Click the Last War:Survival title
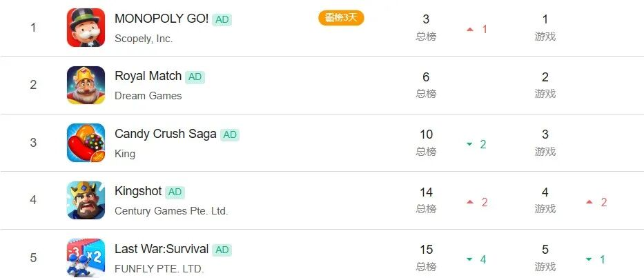 tap(162, 249)
